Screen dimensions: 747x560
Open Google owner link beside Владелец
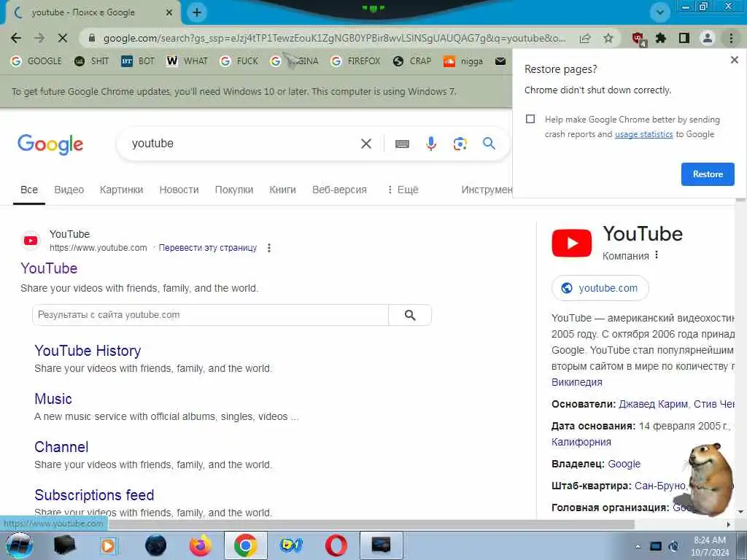pos(624,464)
